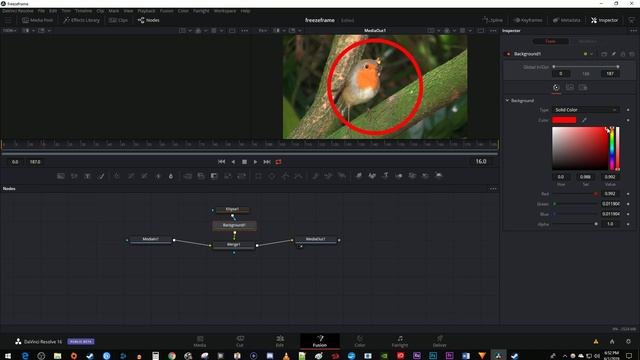The image size is (640, 360).
Task: Select the Text+ tool in toolbar
Action: tap(87, 176)
